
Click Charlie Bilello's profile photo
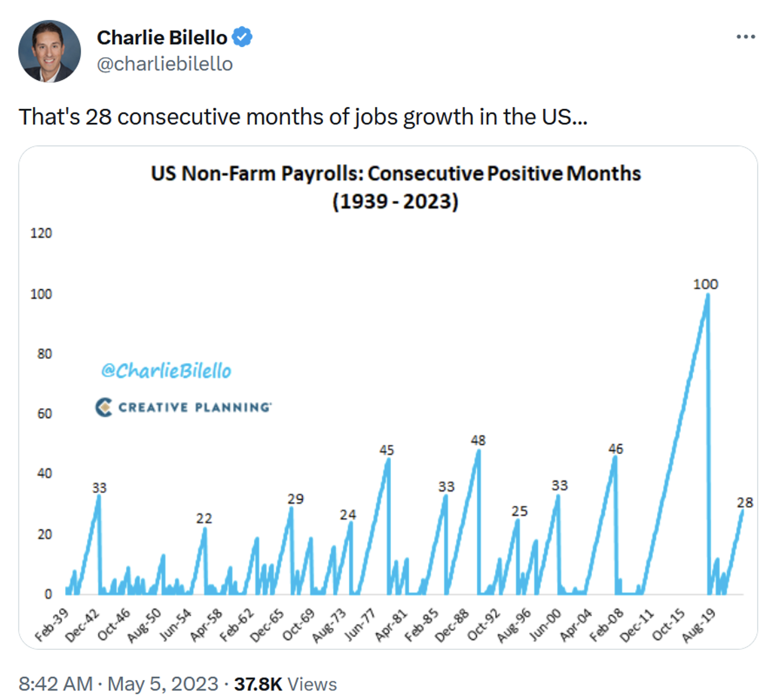click(49, 51)
